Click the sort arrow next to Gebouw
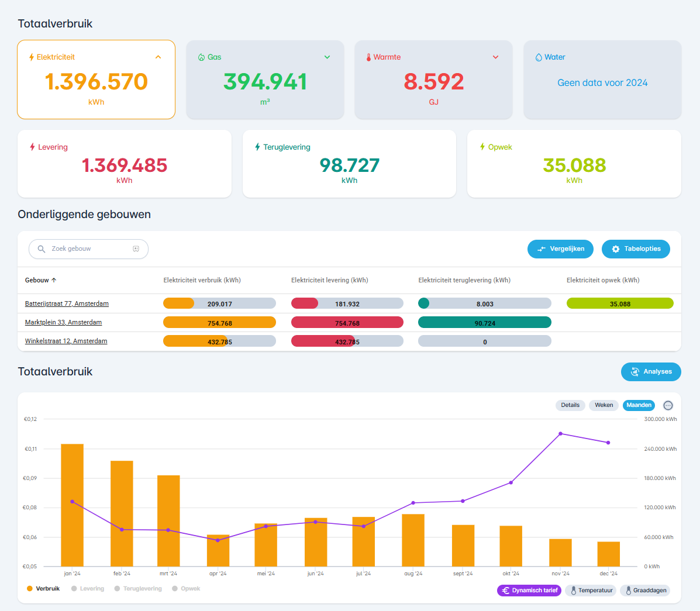 pyautogui.click(x=54, y=281)
